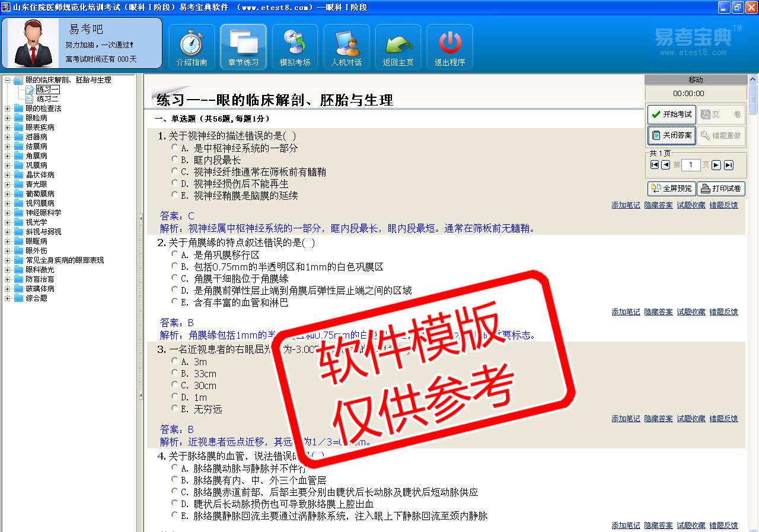This screenshot has height=532, width=759.
Task: Open 练习二 in the chapter tree
Action: point(47,99)
